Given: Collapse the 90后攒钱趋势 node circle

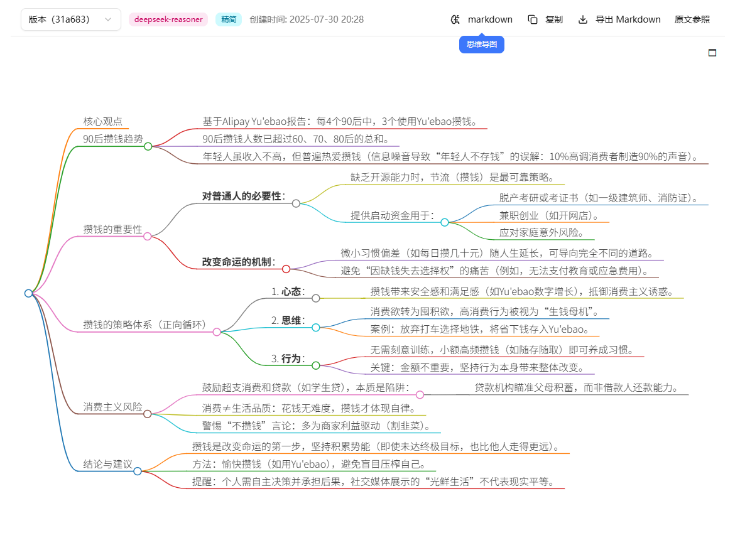Looking at the screenshot, I should tap(148, 146).
